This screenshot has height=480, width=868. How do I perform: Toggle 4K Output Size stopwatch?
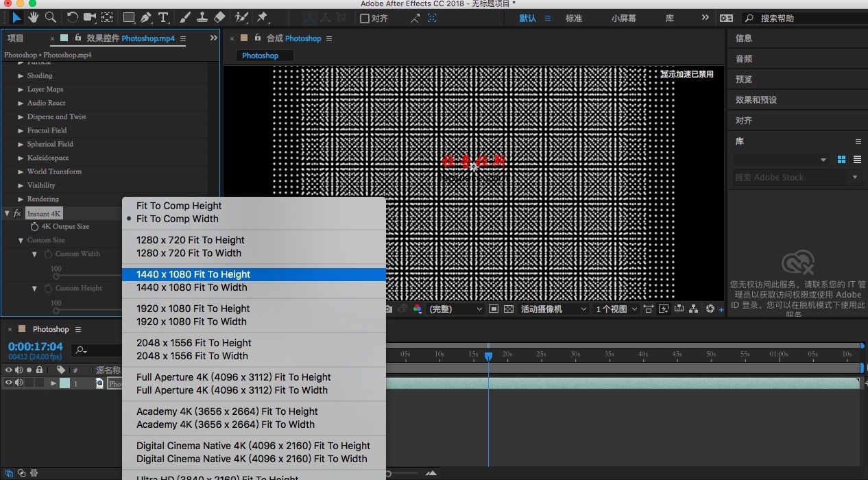[x=34, y=226]
